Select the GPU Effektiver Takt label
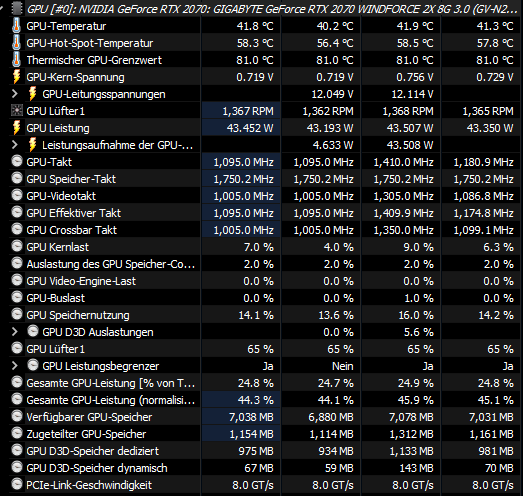 73,213
